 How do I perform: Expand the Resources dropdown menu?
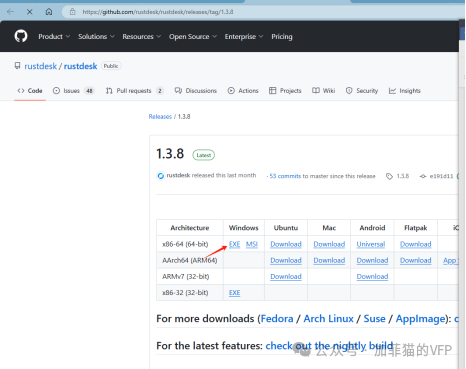[x=142, y=36]
